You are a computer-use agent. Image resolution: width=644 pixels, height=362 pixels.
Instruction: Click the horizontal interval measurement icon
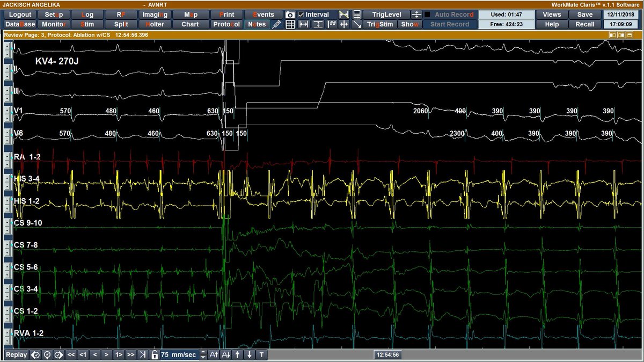point(303,24)
